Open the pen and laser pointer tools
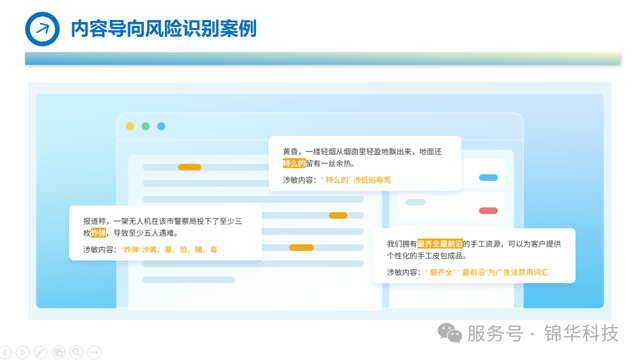The height and width of the screenshot is (360, 640). click(41, 352)
